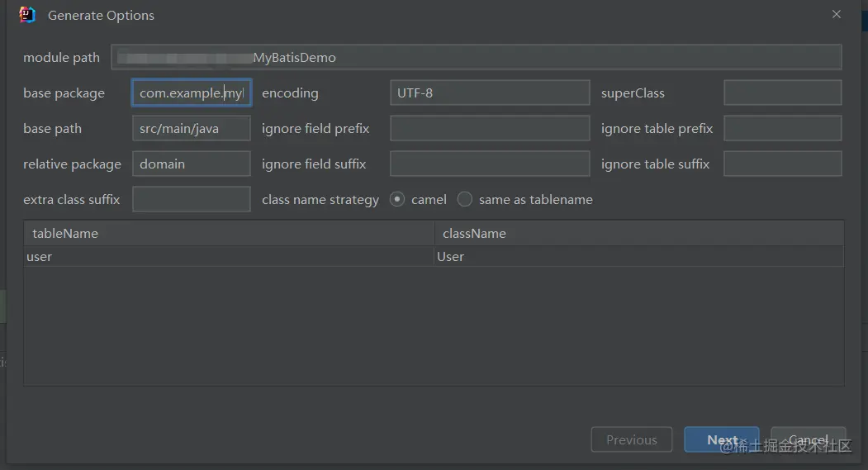Close the Generate Options dialog
The image size is (868, 470).
pos(836,14)
